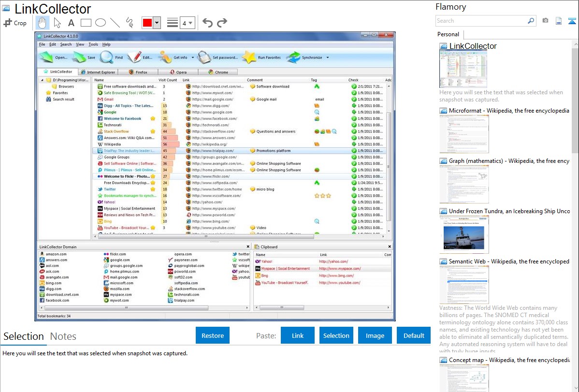Pick the text annotation tool
This screenshot has height=392, width=579.
71,23
